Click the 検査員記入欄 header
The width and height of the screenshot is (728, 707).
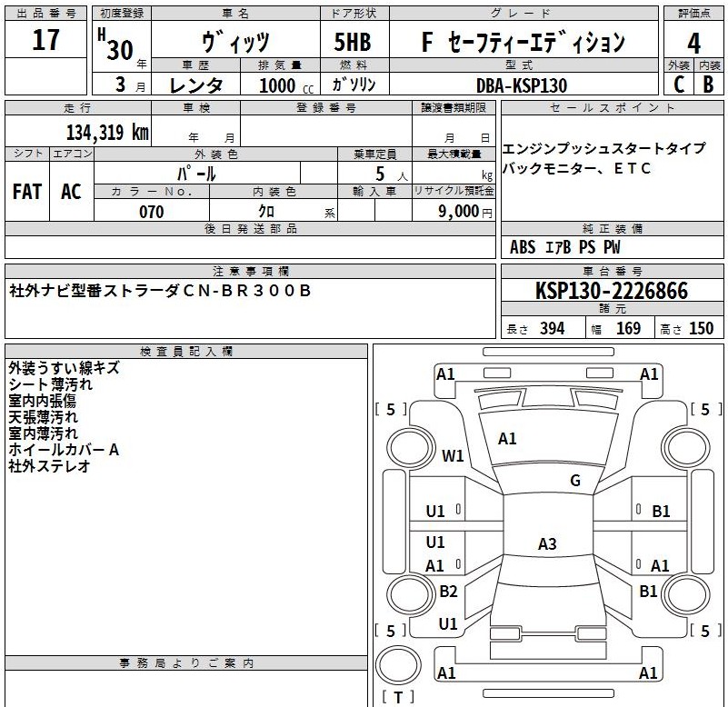coord(186,352)
